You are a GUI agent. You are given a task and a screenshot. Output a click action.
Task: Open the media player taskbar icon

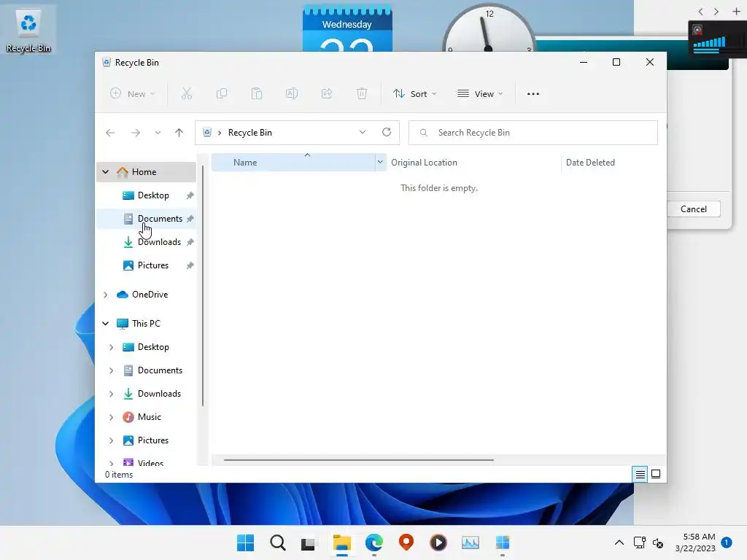pyautogui.click(x=438, y=542)
